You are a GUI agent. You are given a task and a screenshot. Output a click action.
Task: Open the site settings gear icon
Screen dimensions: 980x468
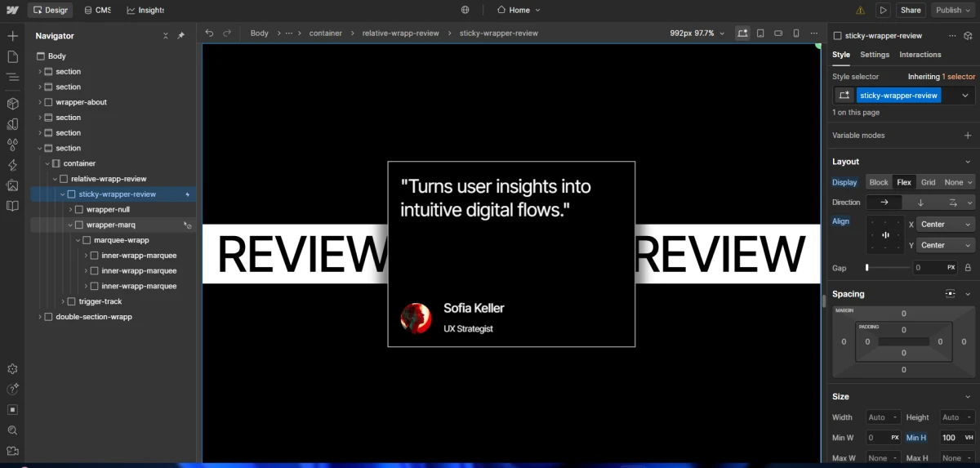pos(12,369)
